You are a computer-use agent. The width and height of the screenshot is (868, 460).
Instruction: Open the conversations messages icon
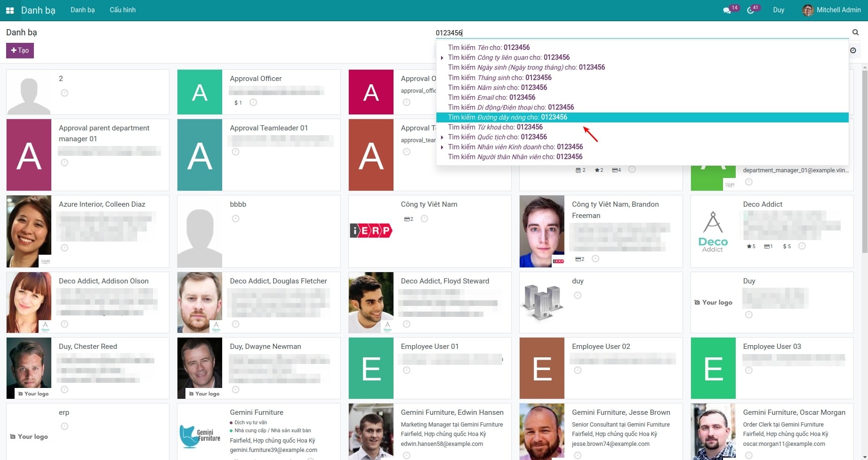727,10
